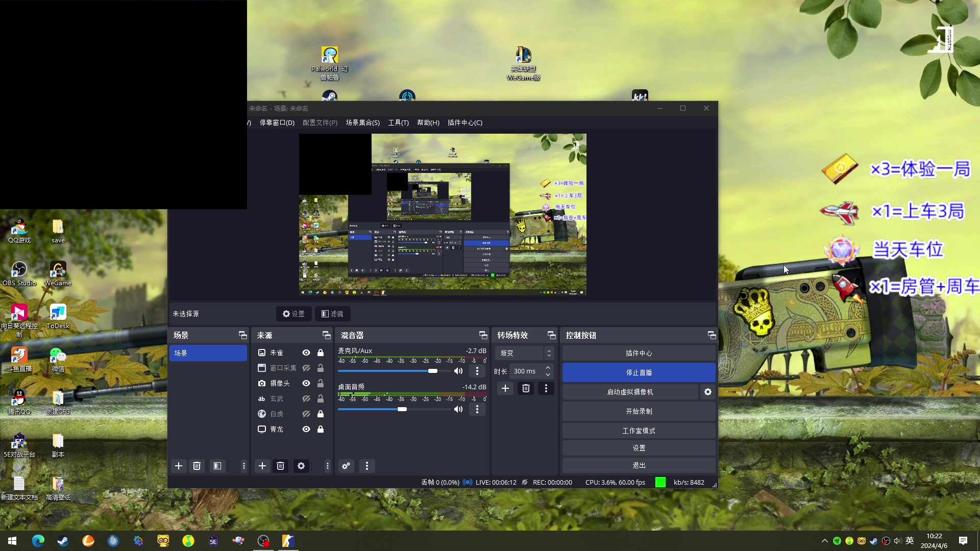This screenshot has width=980, height=551.
Task: Pop out the 场景 dock panel
Action: click(x=242, y=335)
